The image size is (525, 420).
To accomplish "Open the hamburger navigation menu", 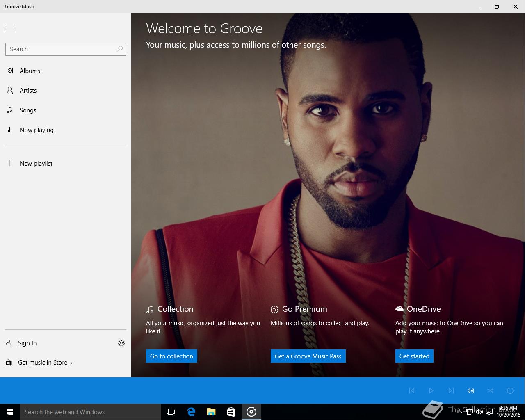I will pyautogui.click(x=10, y=28).
